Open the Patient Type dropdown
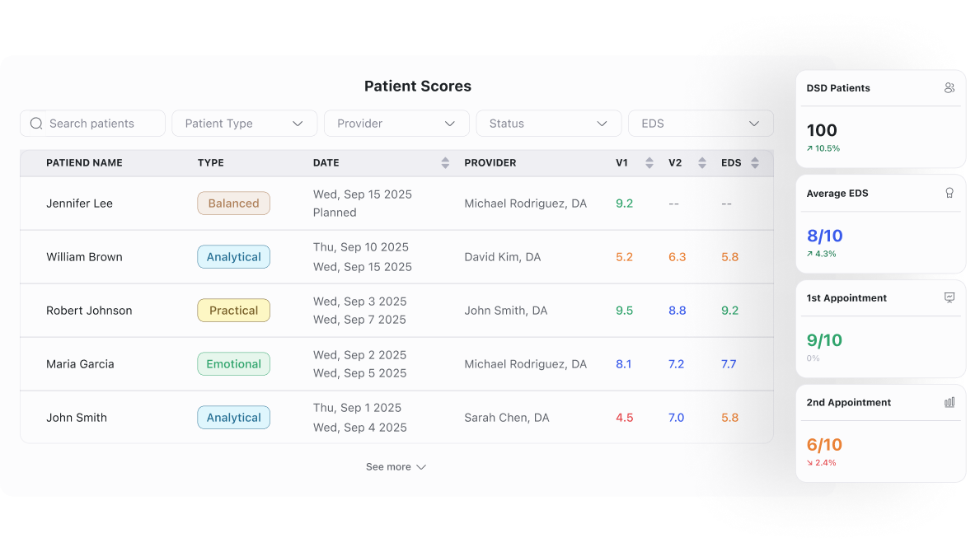Screen dimensions: 980x552 244,123
